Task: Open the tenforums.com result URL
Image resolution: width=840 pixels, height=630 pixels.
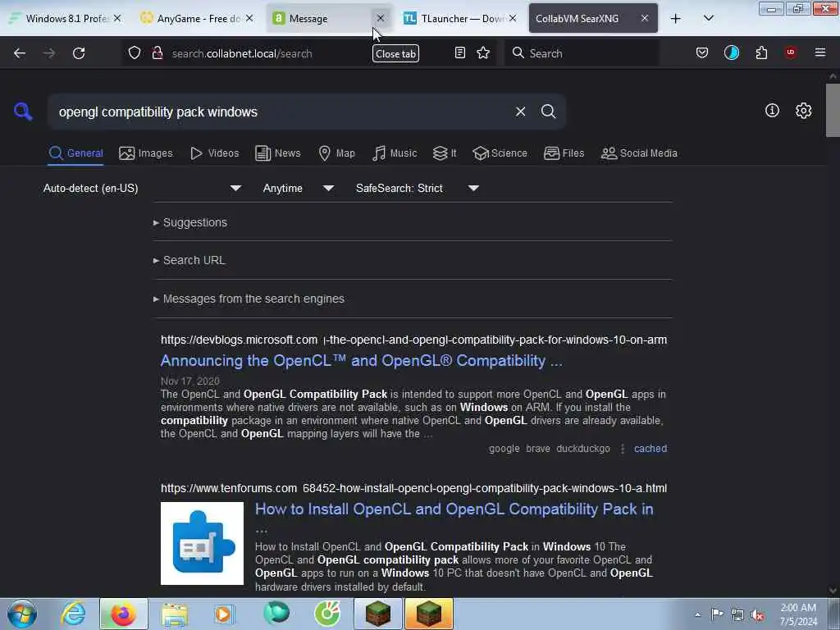Action: [413, 488]
